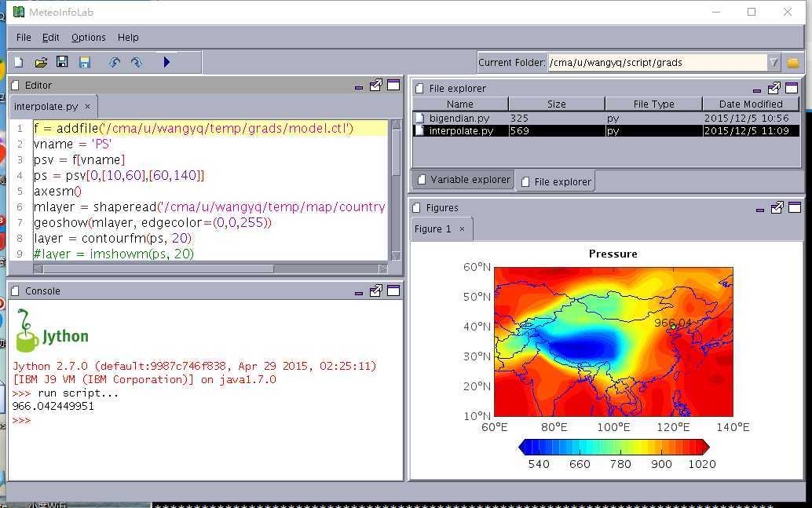Image resolution: width=812 pixels, height=508 pixels.
Task: Open the Help menu
Action: [128, 37]
